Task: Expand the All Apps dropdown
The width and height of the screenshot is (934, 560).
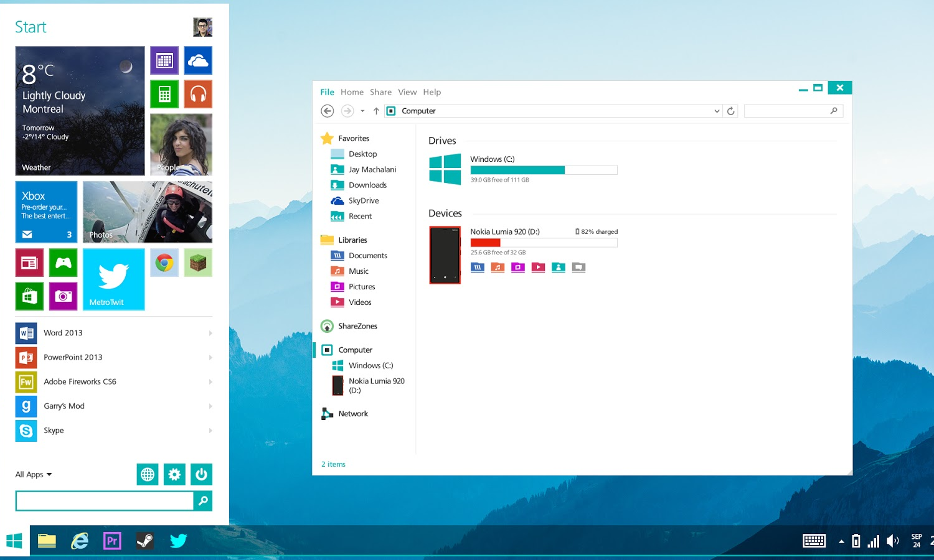Action: point(34,475)
